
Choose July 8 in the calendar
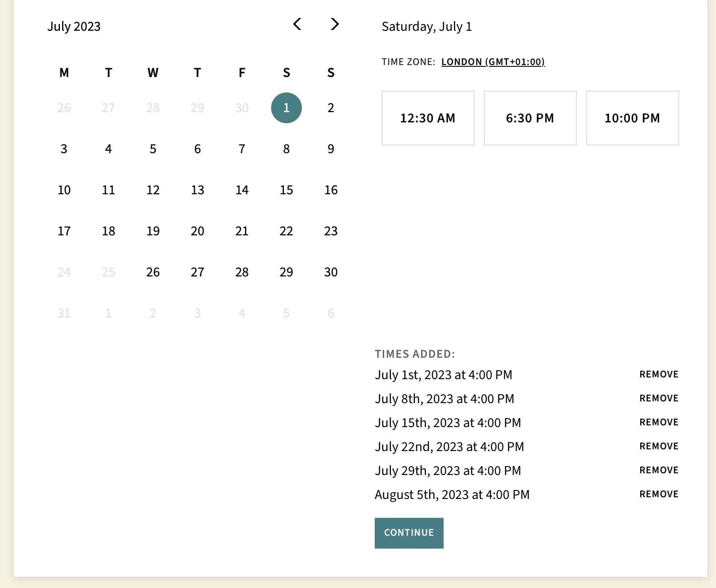click(x=286, y=149)
